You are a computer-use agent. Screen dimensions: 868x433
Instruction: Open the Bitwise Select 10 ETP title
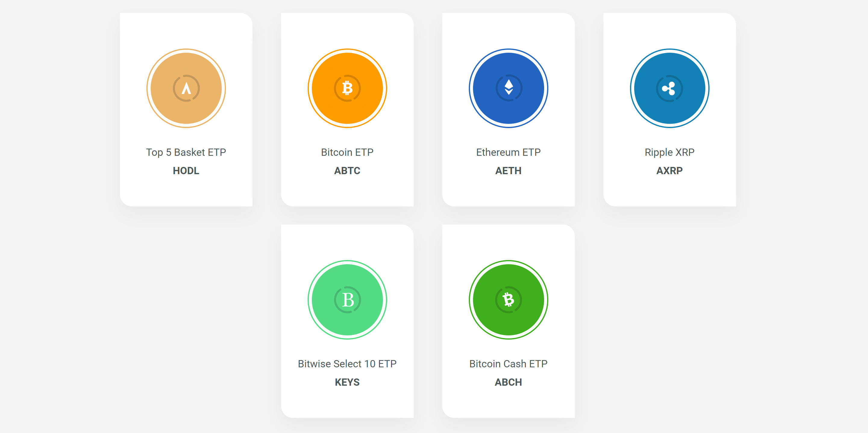point(347,364)
